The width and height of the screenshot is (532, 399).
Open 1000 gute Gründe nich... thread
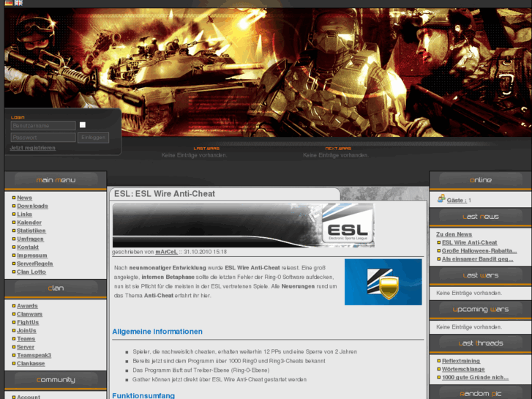tap(475, 377)
